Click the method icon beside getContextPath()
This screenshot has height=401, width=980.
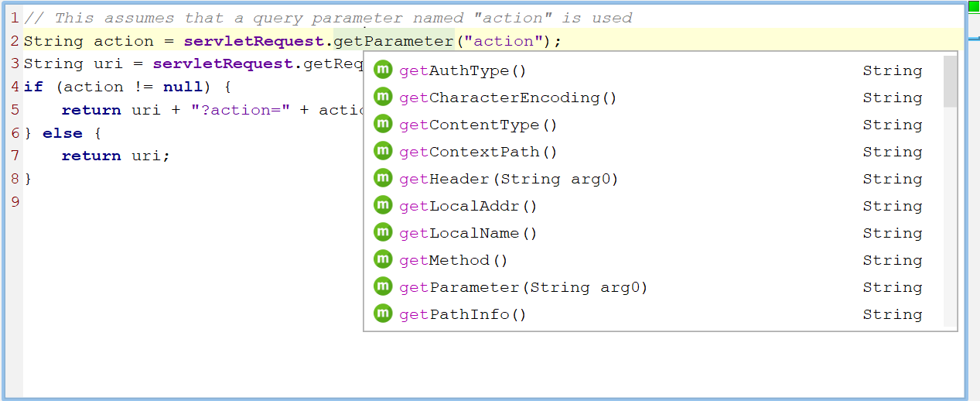point(383,152)
